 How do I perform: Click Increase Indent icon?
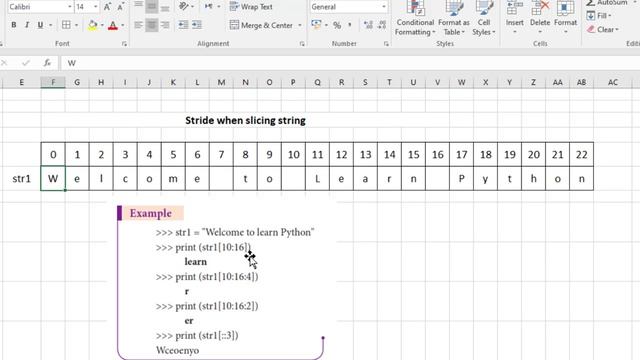click(x=197, y=25)
